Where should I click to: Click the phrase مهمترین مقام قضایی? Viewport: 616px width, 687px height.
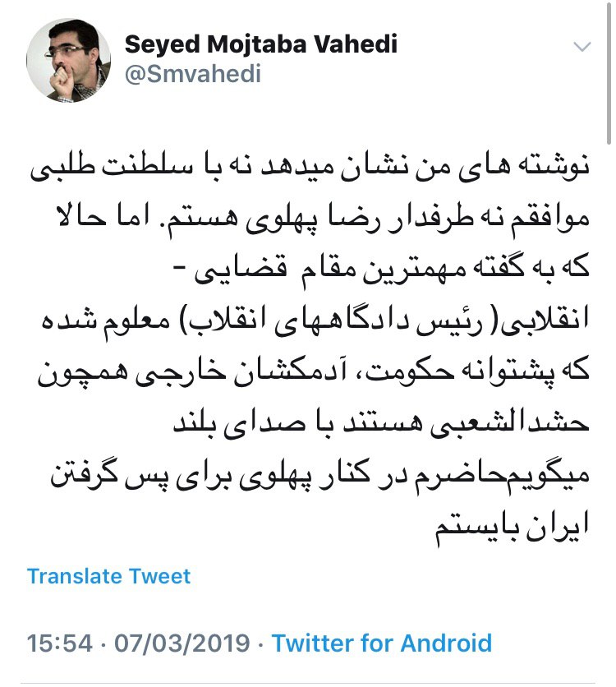point(296,269)
